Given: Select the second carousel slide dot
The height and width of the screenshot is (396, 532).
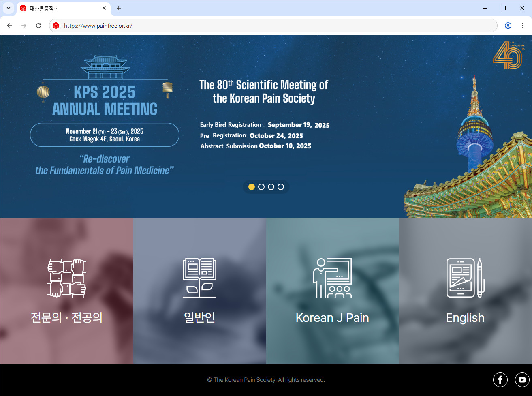Looking at the screenshot, I should (x=261, y=187).
